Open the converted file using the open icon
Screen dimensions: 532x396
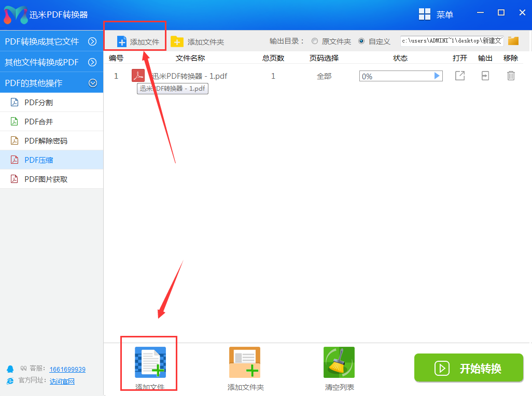coord(460,76)
